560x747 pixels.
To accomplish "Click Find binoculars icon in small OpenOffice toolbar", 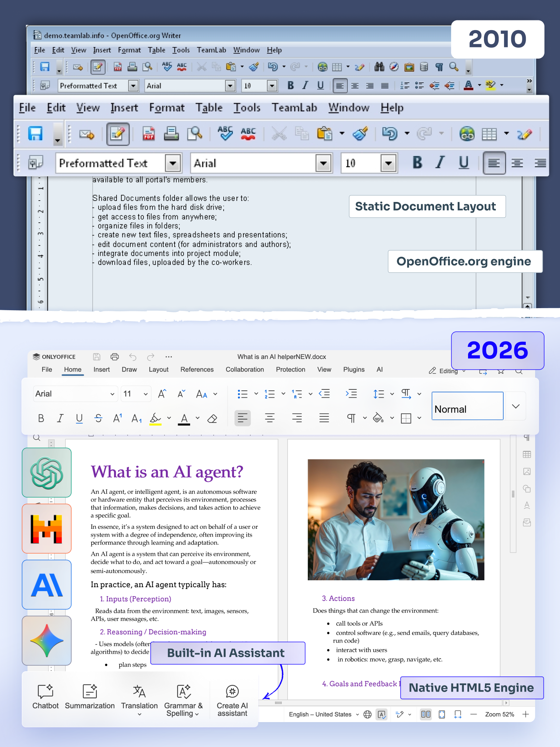I will pos(379,66).
